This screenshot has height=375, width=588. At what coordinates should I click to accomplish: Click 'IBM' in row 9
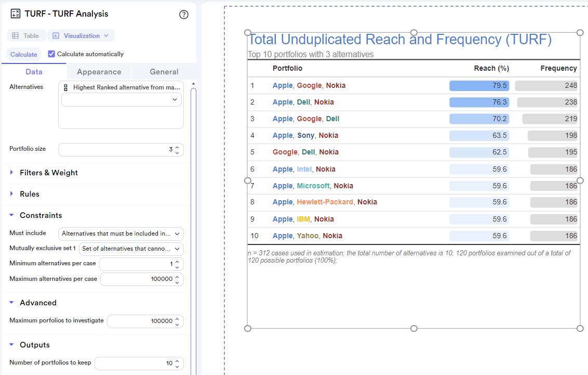pyautogui.click(x=303, y=219)
